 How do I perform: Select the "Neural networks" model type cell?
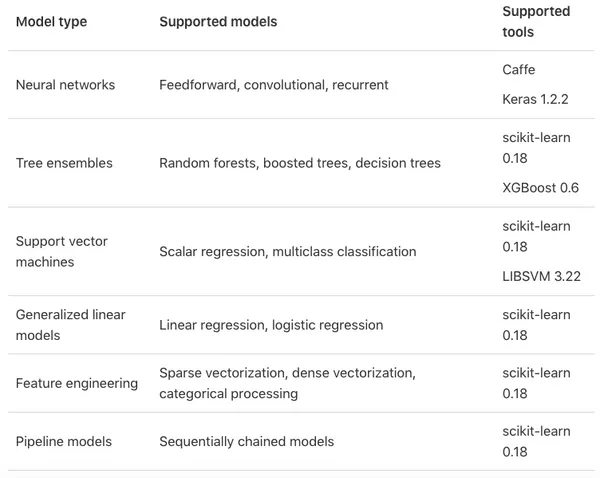click(65, 85)
